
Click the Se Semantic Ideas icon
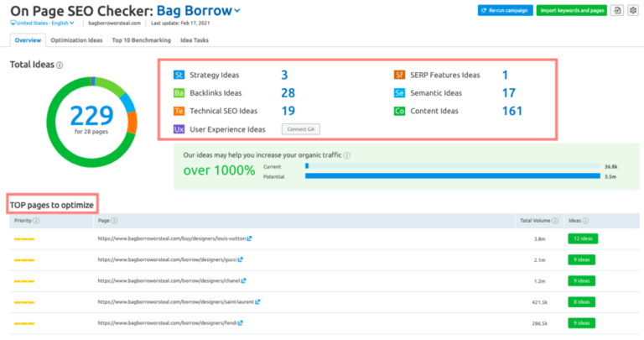tap(399, 93)
